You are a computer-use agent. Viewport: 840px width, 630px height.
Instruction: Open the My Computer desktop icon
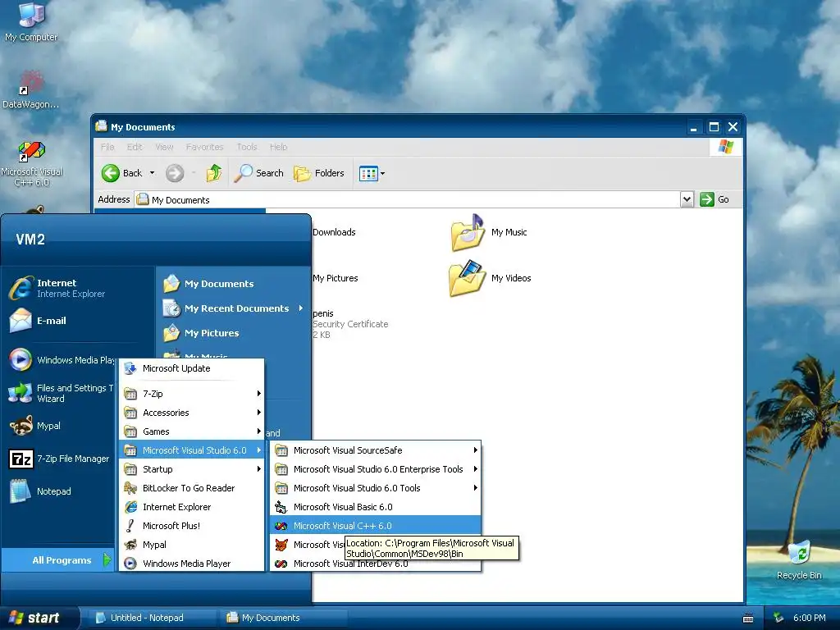[x=31, y=21]
